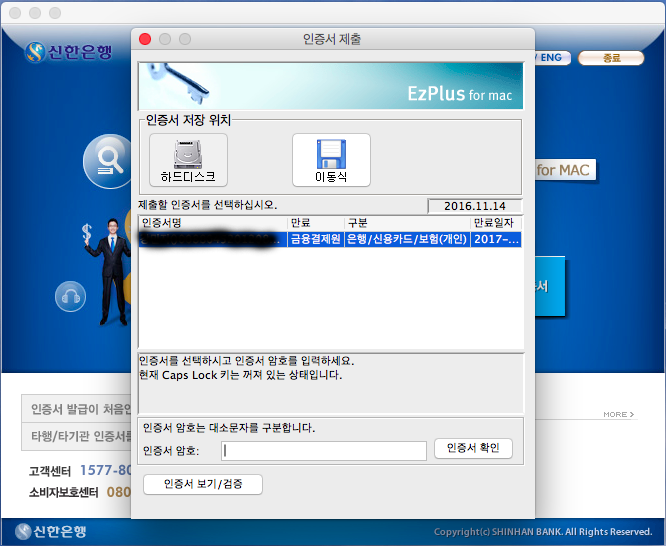Screen dimensions: 666x546
Task: Click the 인증서 확인 confirm button
Action: 473,448
